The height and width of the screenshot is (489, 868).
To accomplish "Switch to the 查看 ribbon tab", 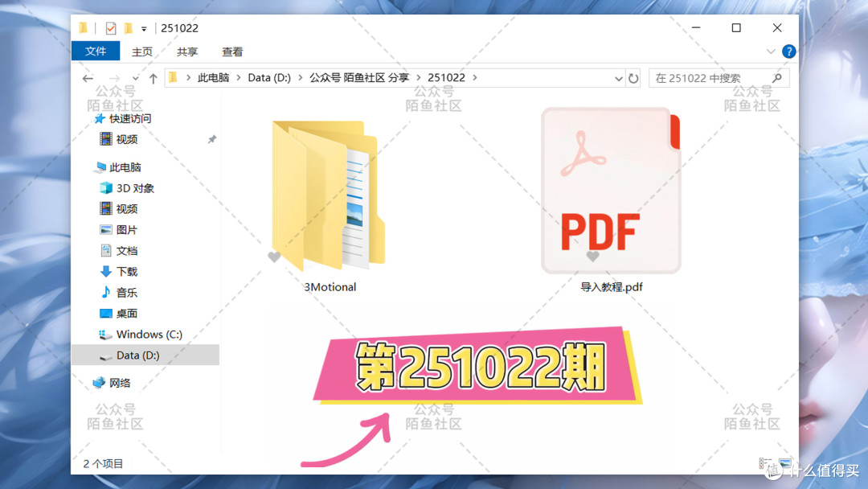I will pos(232,51).
